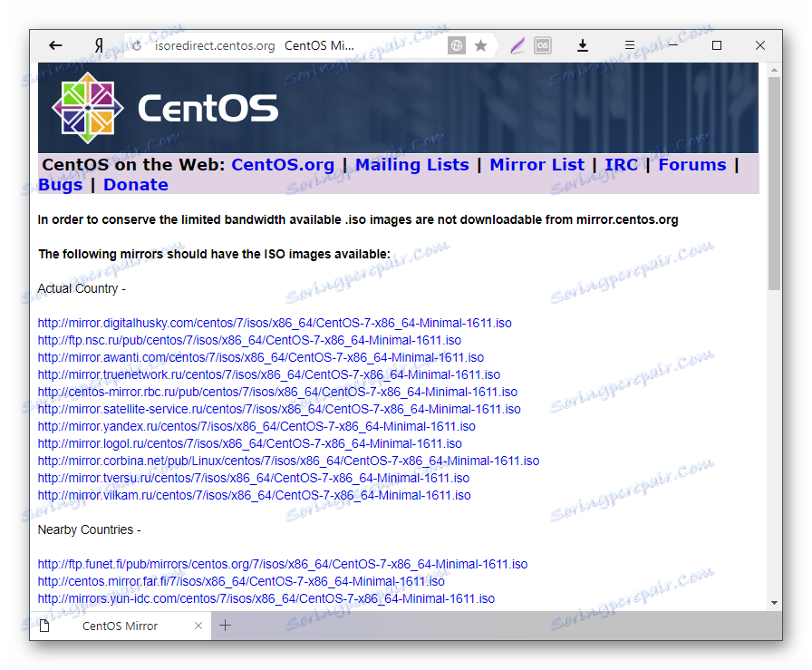Click the purple quill extension icon
The image size is (812, 670).
coord(517,44)
